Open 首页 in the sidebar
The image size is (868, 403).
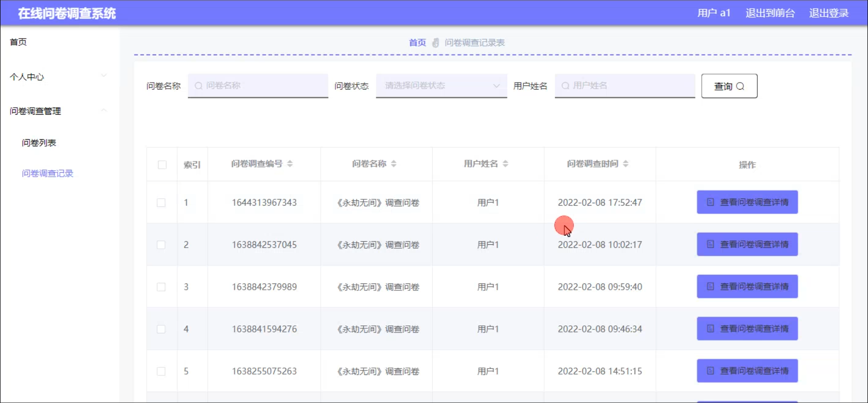(x=19, y=42)
